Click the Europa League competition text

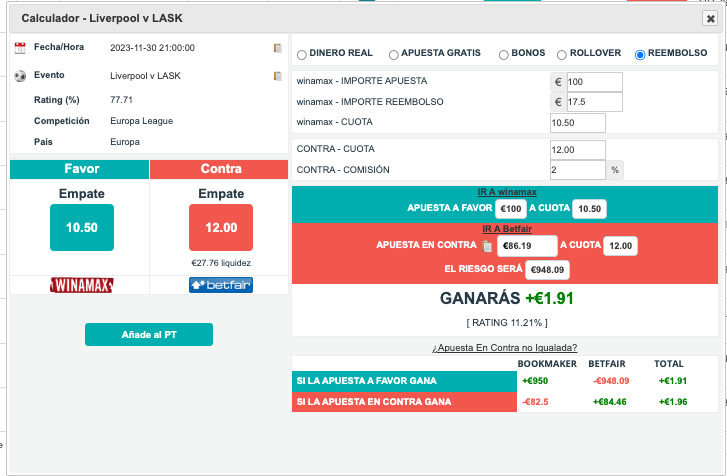pyautogui.click(x=141, y=121)
